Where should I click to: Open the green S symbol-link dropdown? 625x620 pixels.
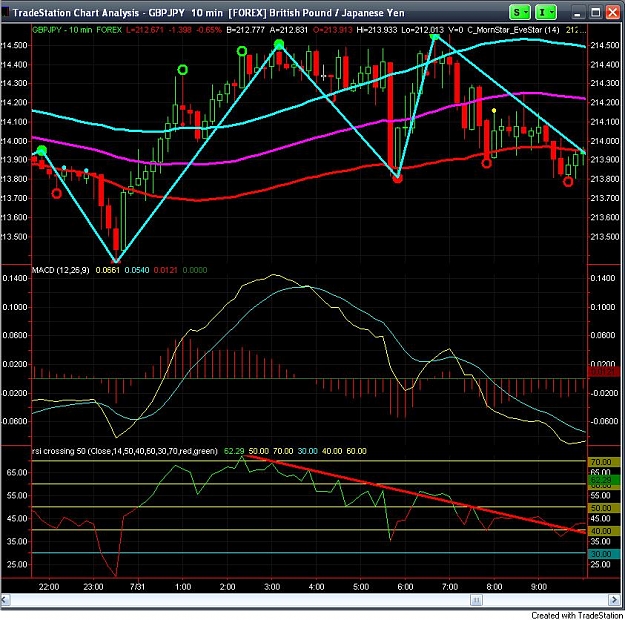[519, 12]
